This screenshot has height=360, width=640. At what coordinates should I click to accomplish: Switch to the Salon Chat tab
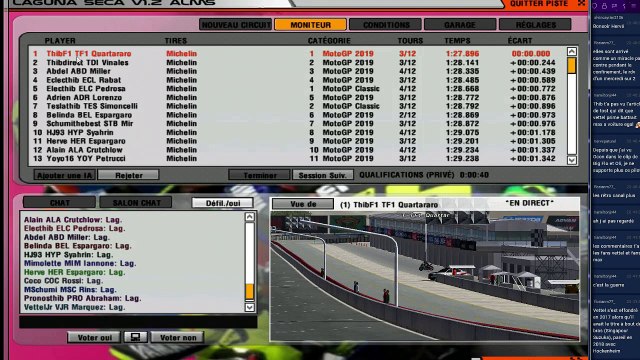[x=136, y=202]
